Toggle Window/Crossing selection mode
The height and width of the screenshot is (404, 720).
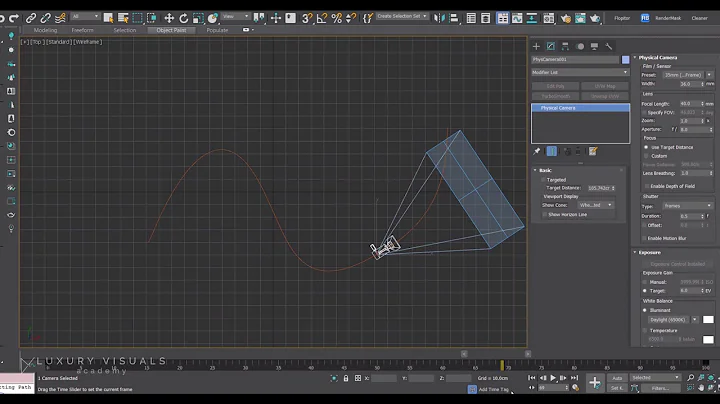tap(152, 18)
